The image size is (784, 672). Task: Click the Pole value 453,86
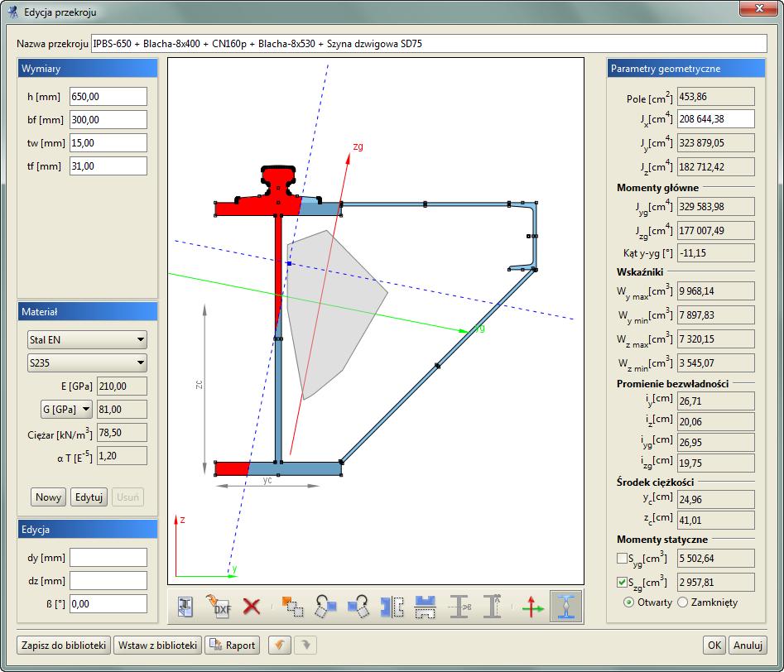tap(716, 97)
